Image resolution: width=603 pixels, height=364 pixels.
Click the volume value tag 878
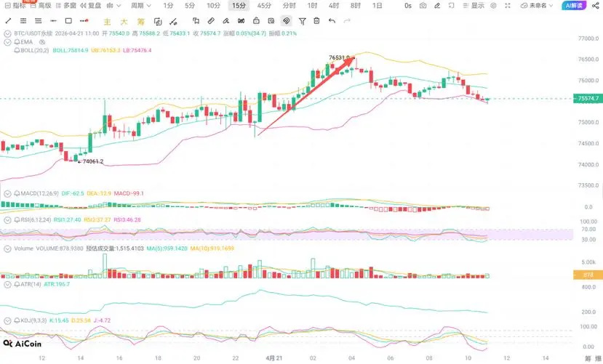(x=588, y=275)
